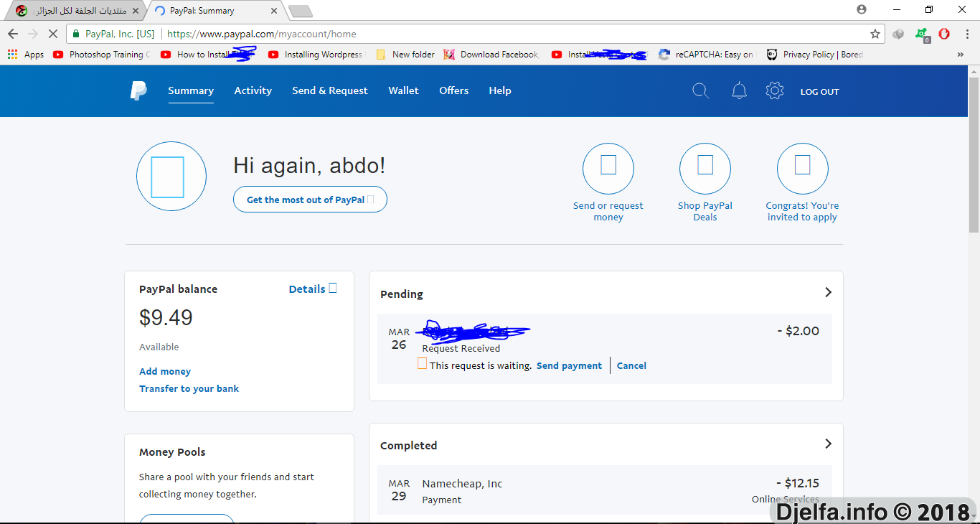The width and height of the screenshot is (980, 524).
Task: Click the address bar URL
Action: tap(261, 34)
